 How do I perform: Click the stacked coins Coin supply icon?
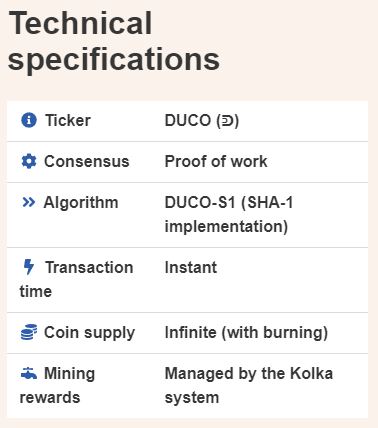(29, 332)
